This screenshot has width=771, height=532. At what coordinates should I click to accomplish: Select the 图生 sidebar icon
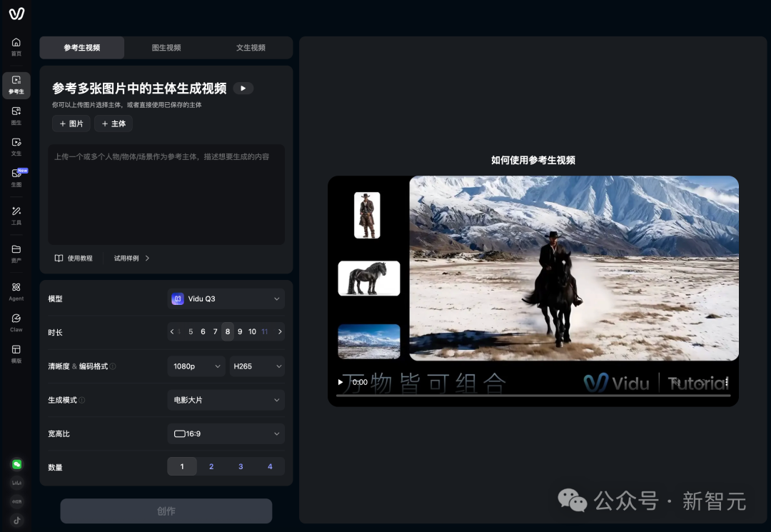coord(16,116)
